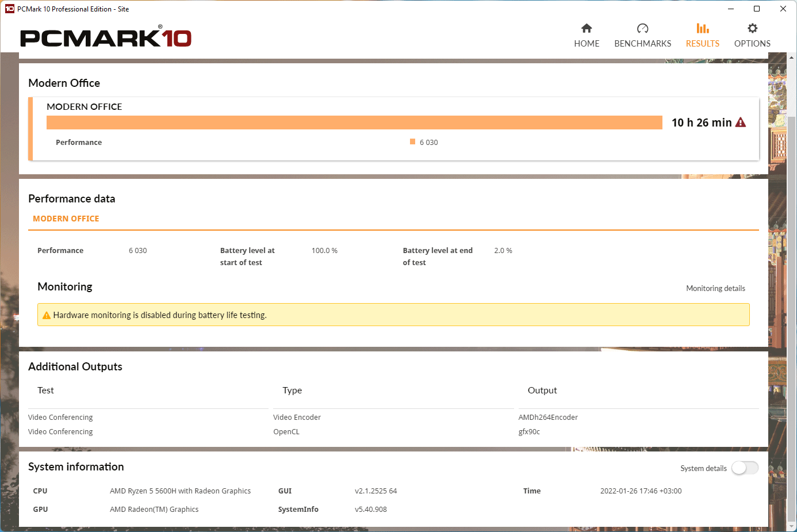
Task: Click the System details label
Action: [x=703, y=468]
